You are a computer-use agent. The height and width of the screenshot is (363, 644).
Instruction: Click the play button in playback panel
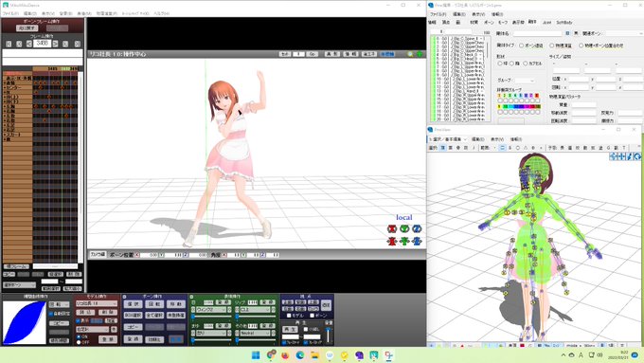point(291,330)
